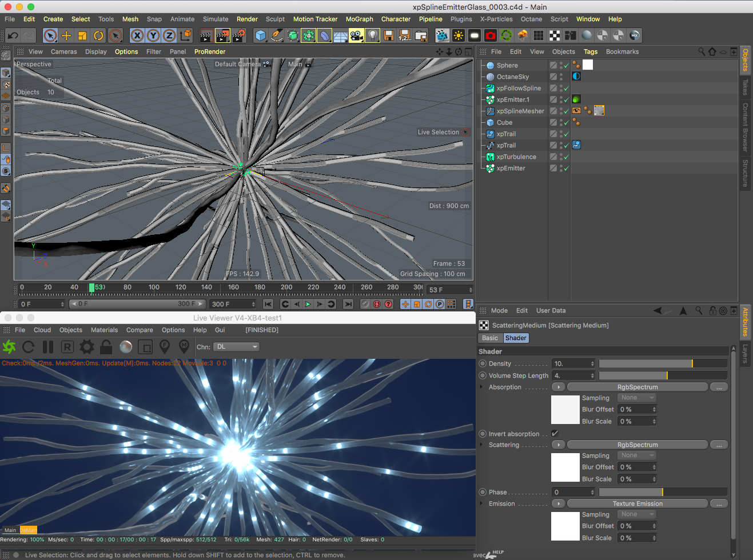Open Octane settings gear in Live Viewer

(87, 347)
